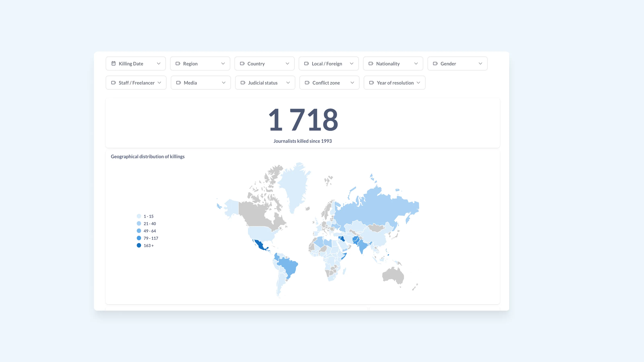
Task: Toggle the 163 + legend series
Action: (x=149, y=246)
